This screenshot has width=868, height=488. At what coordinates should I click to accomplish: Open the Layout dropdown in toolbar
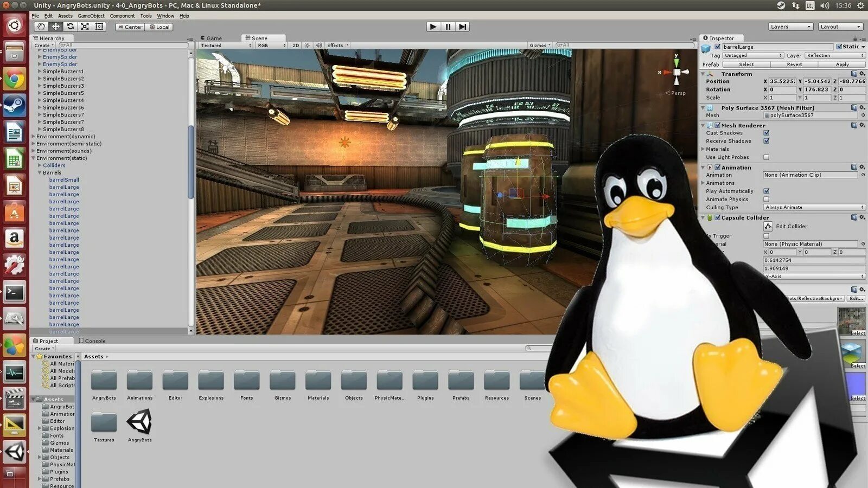point(840,27)
